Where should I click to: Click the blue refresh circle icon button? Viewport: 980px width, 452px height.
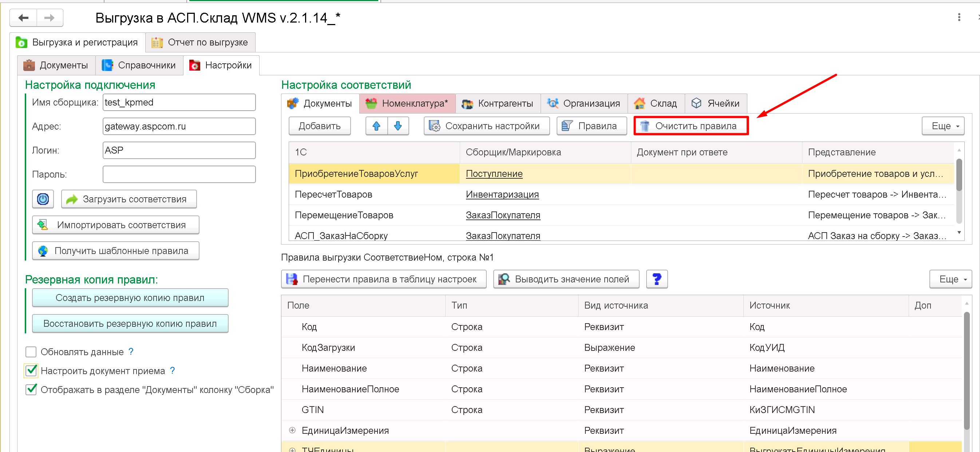point(43,199)
